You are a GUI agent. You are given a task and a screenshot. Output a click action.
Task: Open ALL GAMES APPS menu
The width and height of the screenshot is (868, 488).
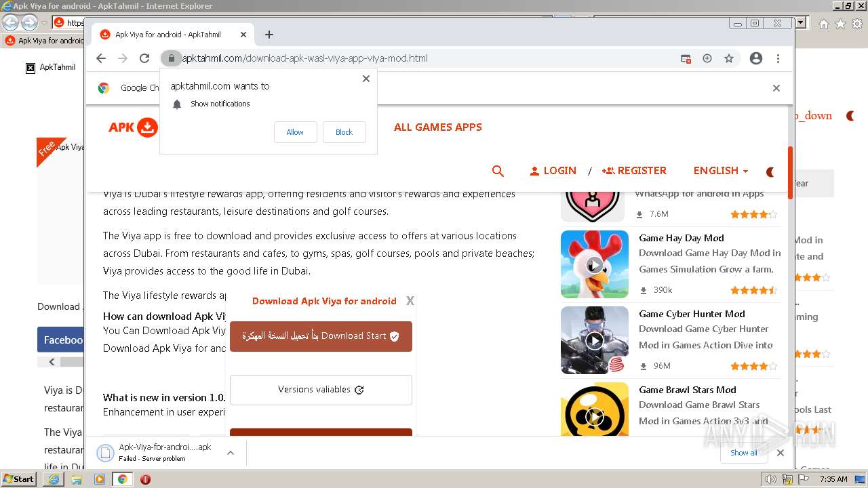(438, 127)
